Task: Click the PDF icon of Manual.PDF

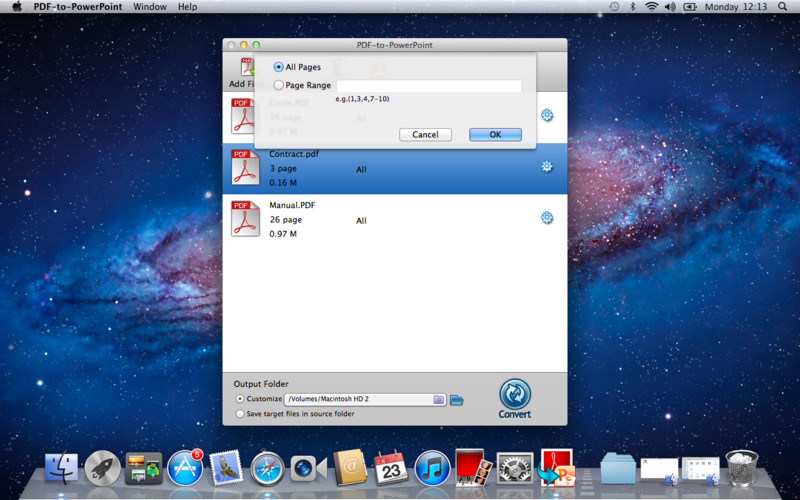Action: [245, 218]
